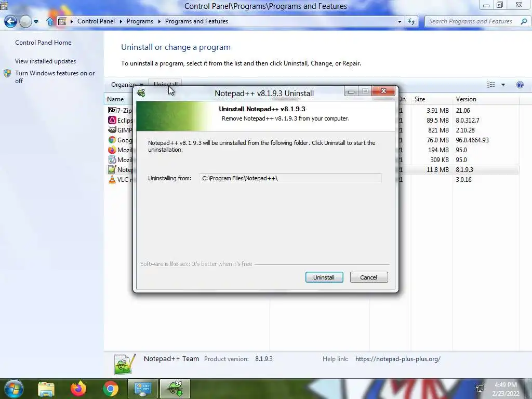Click the Windows features shield icon
Viewport: 532px width, 399px height.
tap(7, 73)
